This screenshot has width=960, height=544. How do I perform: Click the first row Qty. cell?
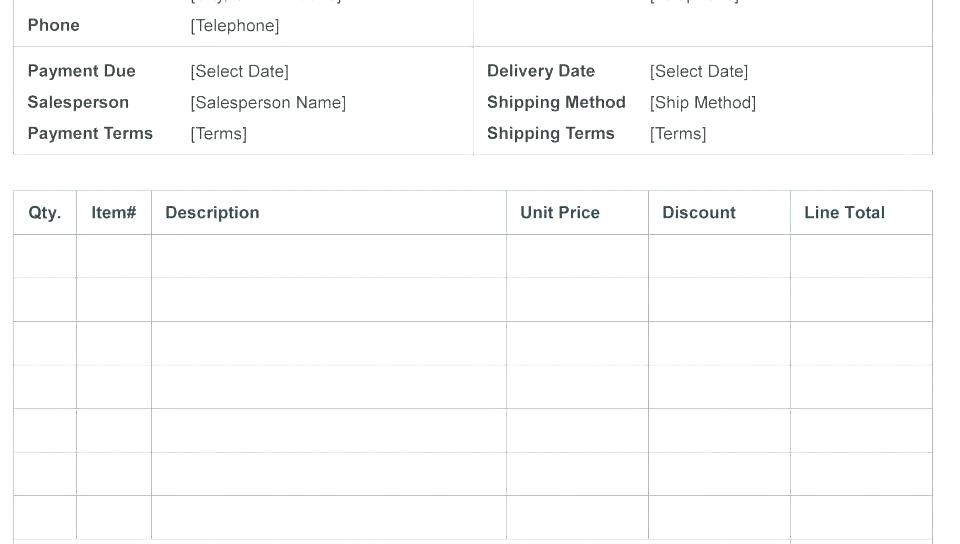point(45,256)
